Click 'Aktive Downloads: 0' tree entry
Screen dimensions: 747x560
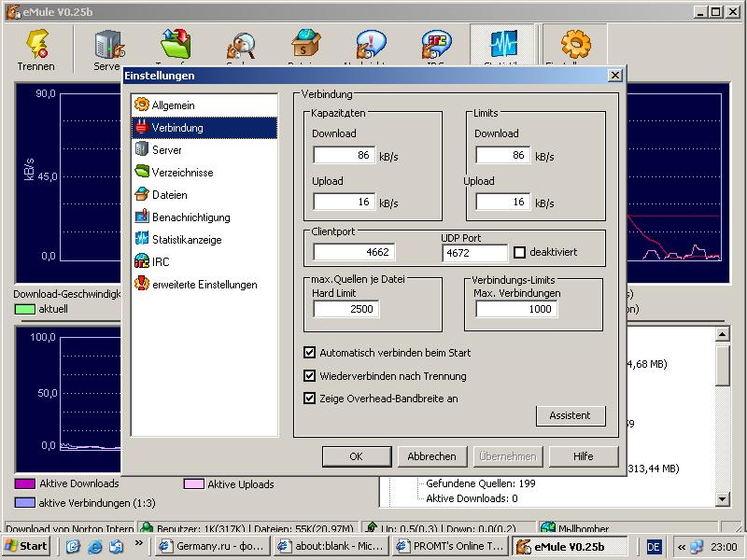click(472, 498)
